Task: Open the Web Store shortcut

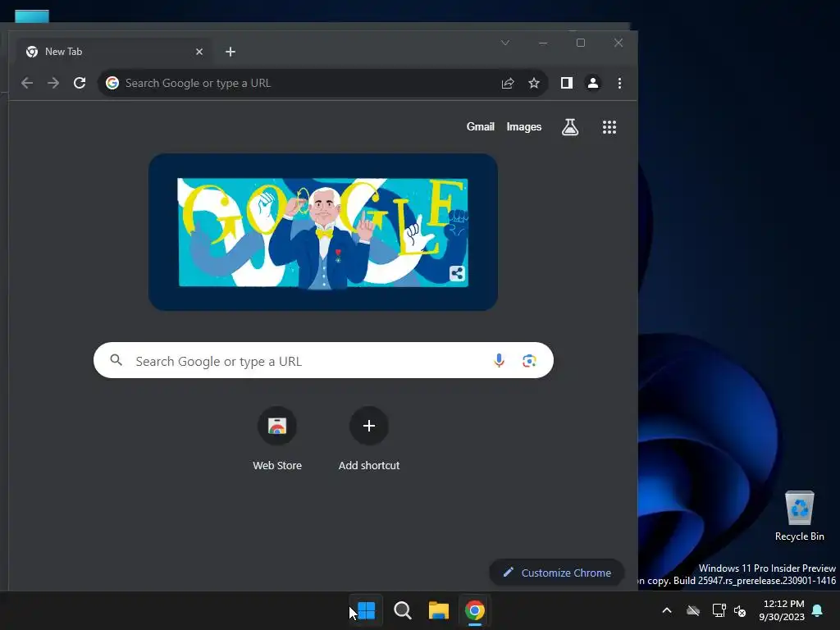Action: coord(277,440)
